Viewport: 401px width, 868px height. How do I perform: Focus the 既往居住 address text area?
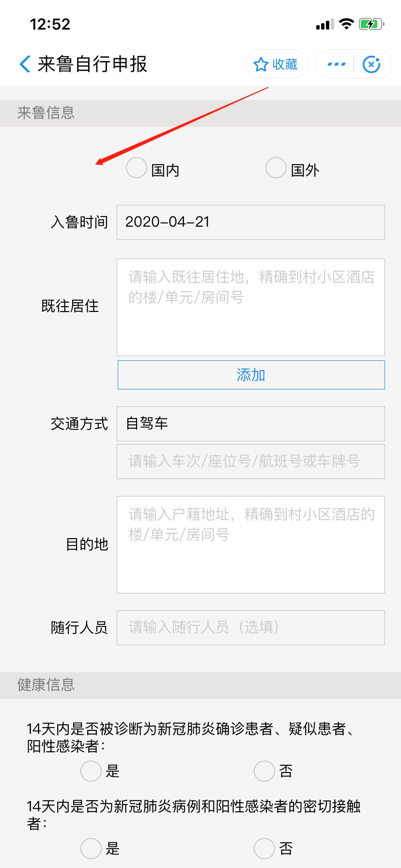pyautogui.click(x=250, y=308)
